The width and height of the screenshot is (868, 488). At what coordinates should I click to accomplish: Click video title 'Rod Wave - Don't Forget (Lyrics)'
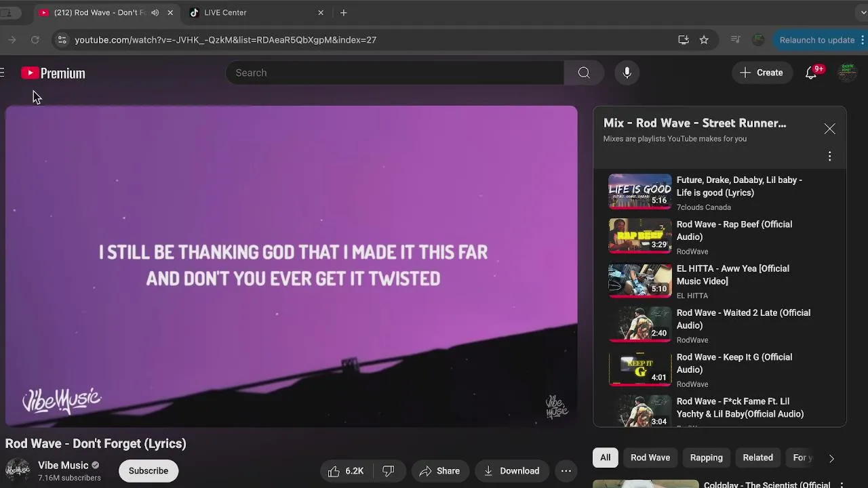(96, 443)
